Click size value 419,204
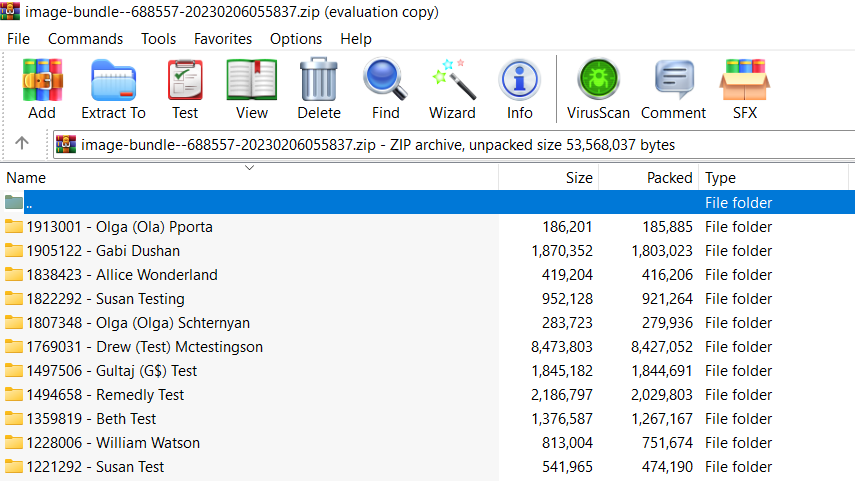Image resolution: width=855 pixels, height=481 pixels. [568, 275]
